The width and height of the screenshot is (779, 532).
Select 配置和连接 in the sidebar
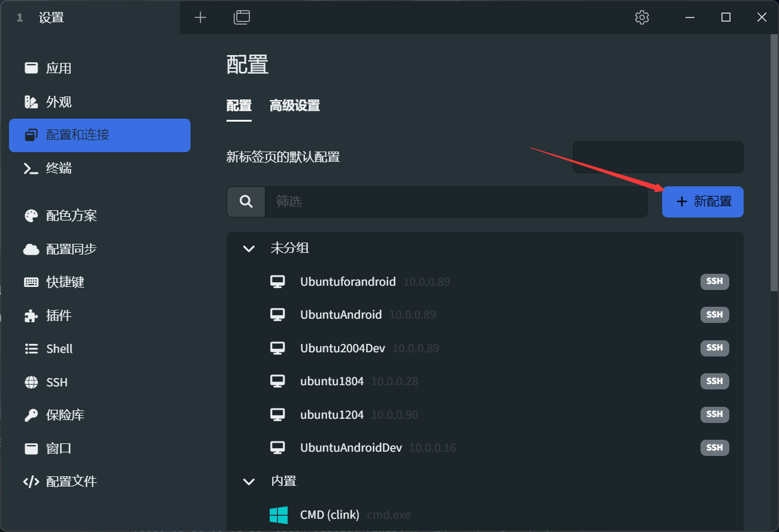point(99,135)
